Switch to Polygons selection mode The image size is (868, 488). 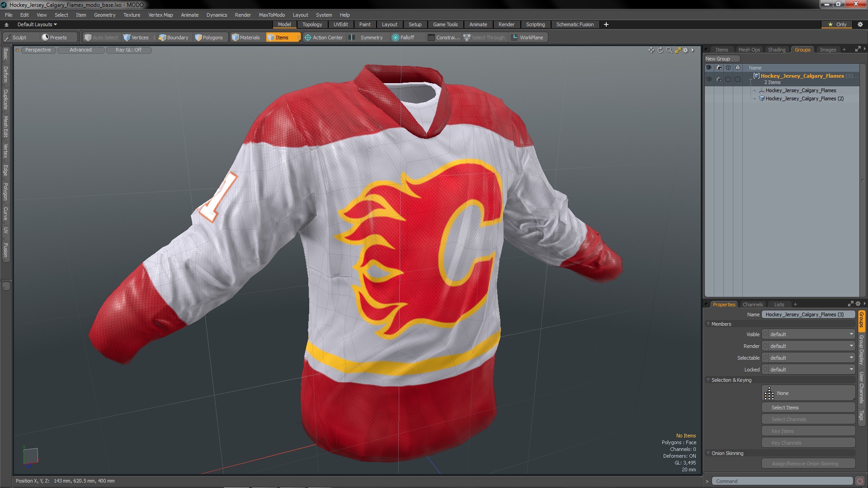click(x=209, y=38)
